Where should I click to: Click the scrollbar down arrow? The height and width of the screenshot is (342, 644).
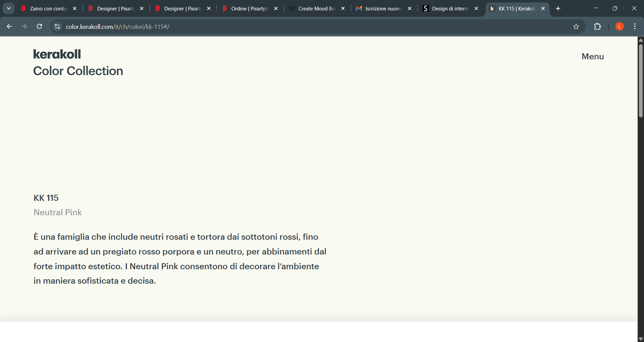point(641,339)
